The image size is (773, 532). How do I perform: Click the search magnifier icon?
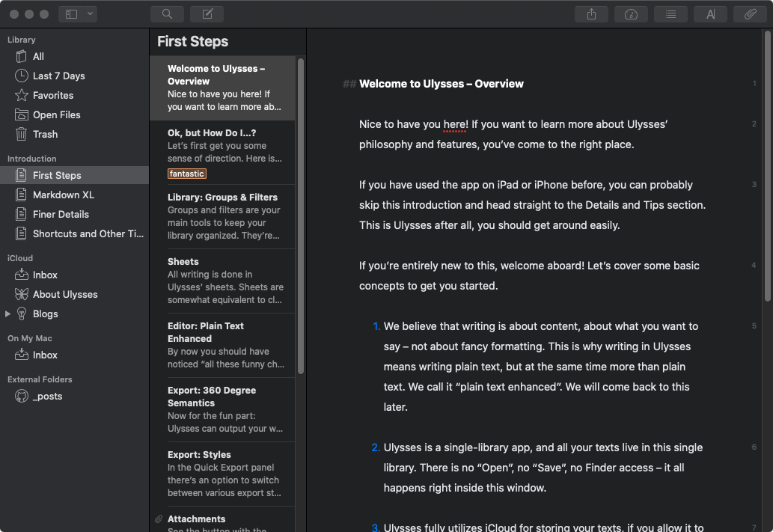167,13
